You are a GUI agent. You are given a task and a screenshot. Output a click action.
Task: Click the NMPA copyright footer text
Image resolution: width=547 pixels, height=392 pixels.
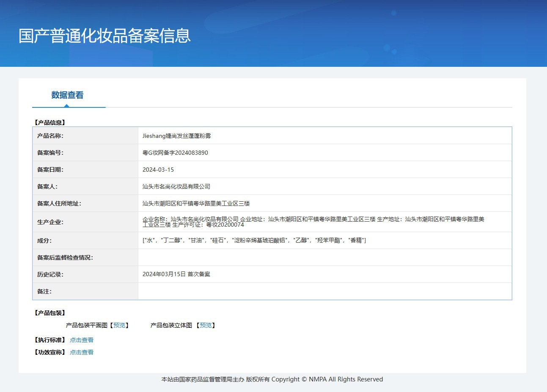272,379
